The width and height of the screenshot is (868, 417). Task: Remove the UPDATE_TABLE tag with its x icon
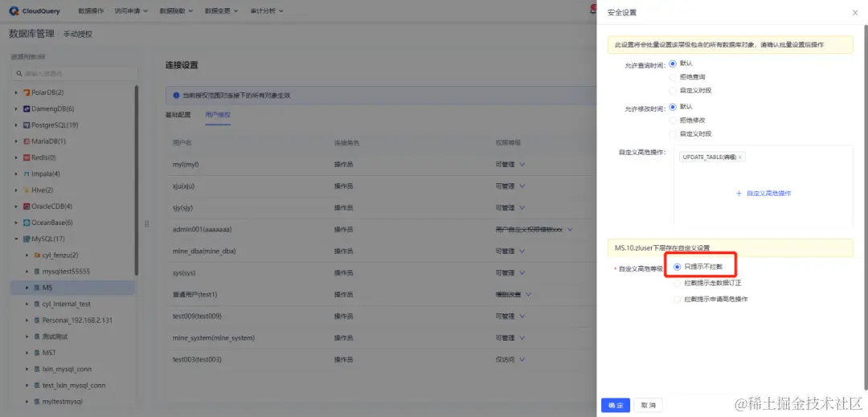(x=739, y=157)
